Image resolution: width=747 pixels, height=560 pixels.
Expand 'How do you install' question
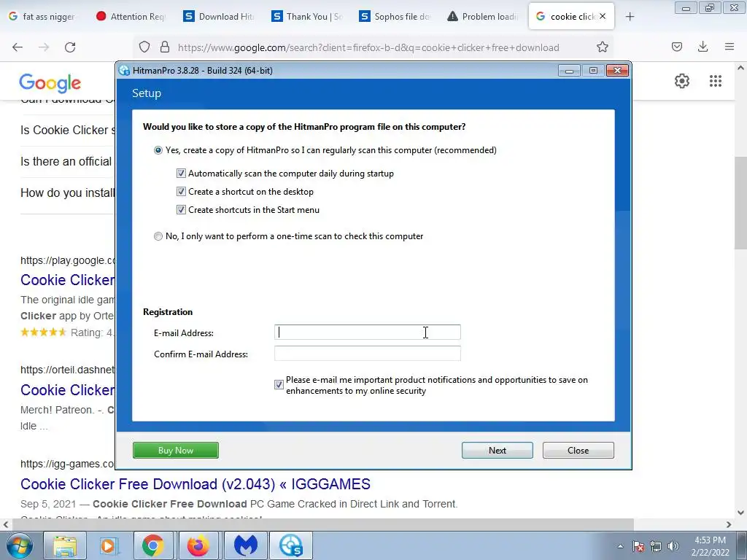coord(68,192)
